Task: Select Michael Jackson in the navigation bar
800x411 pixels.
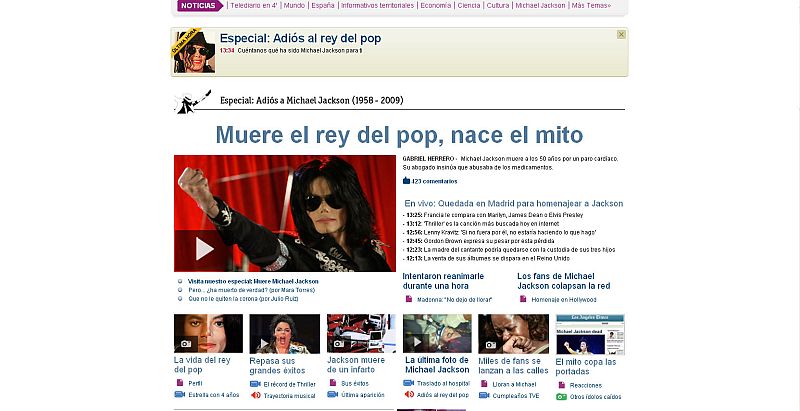Action: (540, 6)
